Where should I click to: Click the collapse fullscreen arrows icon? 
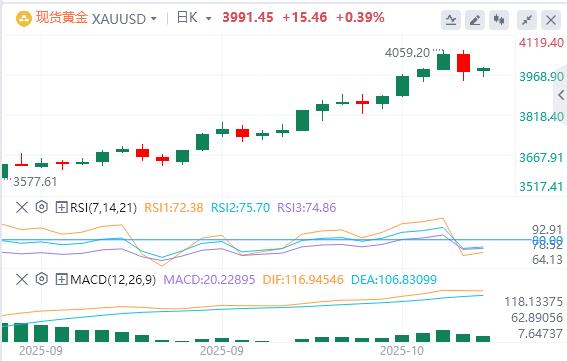click(x=527, y=20)
